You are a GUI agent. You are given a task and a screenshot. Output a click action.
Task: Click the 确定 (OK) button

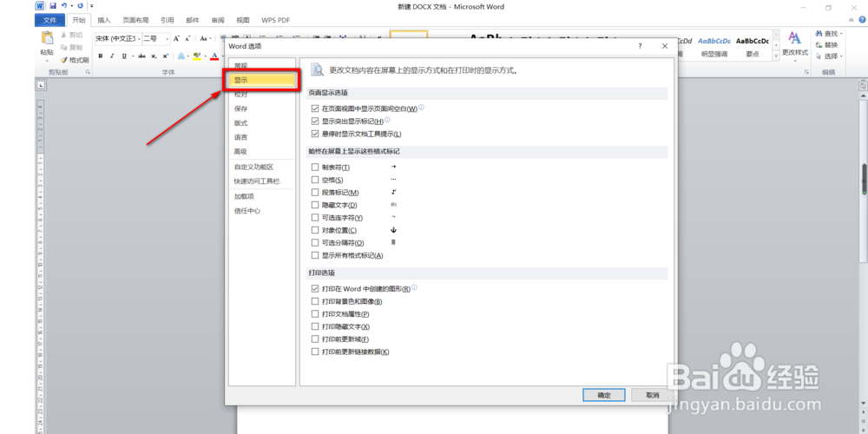604,395
